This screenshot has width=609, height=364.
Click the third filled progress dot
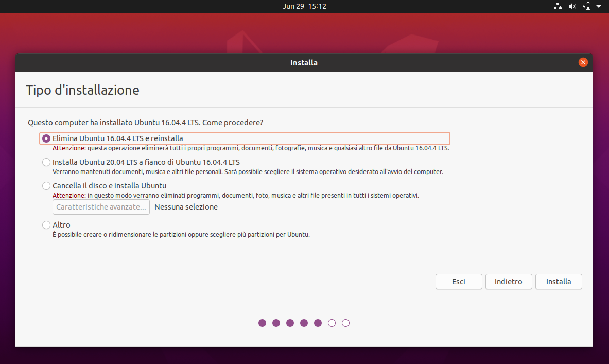coord(290,323)
